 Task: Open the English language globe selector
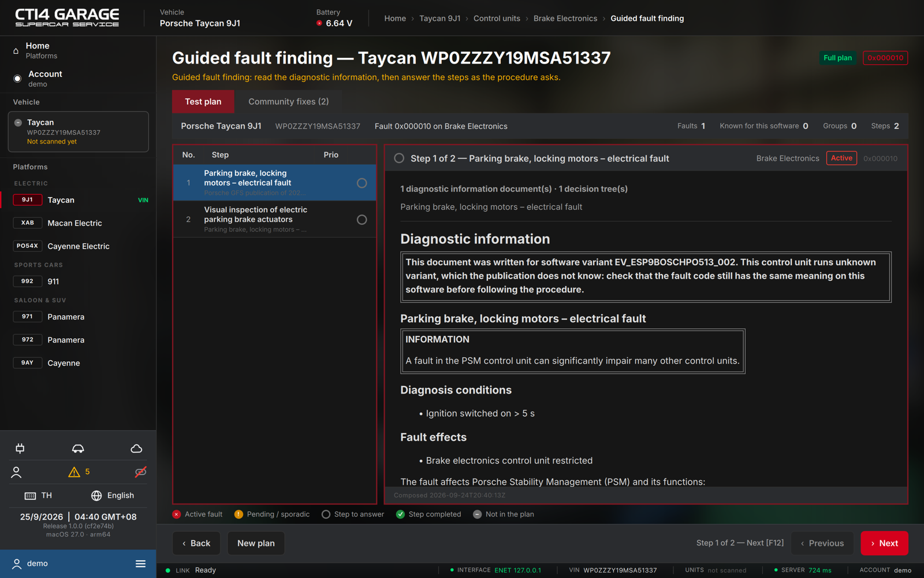tap(113, 495)
